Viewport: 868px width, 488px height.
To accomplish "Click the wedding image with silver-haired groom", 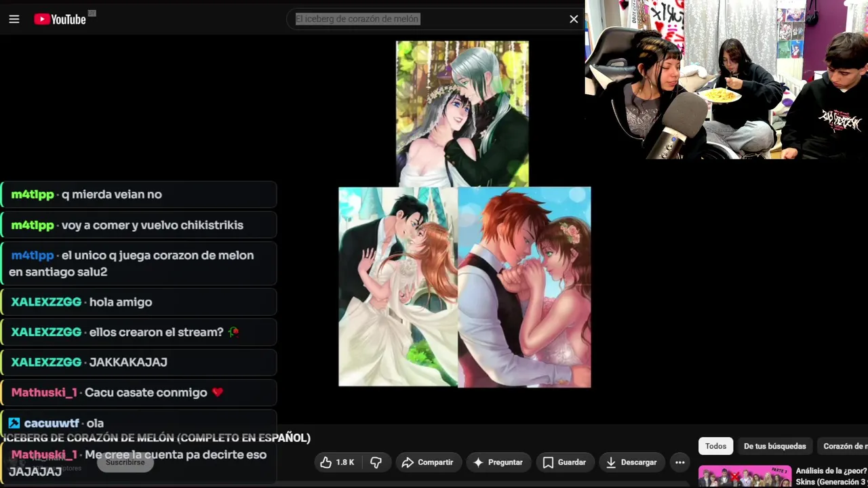I will click(x=462, y=114).
